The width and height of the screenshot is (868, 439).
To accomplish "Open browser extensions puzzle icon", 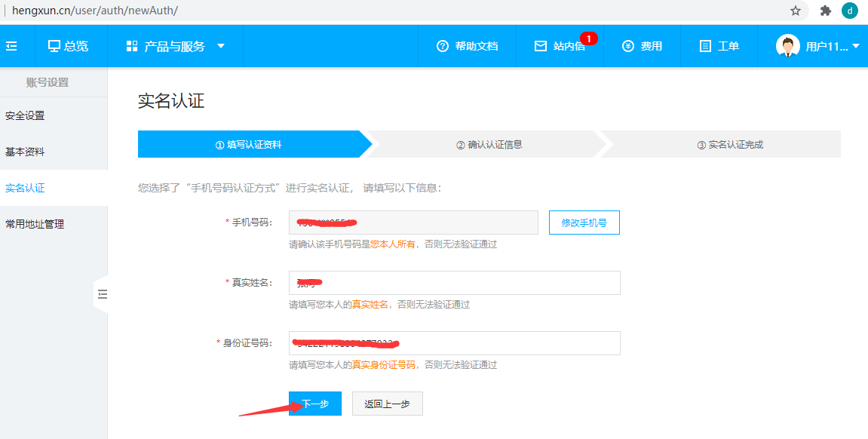I will pos(826,11).
